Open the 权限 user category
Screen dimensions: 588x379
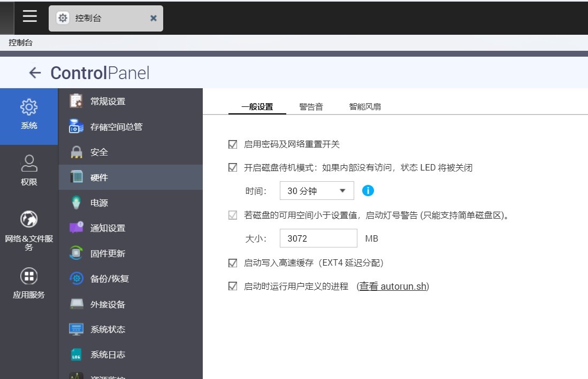coord(29,170)
